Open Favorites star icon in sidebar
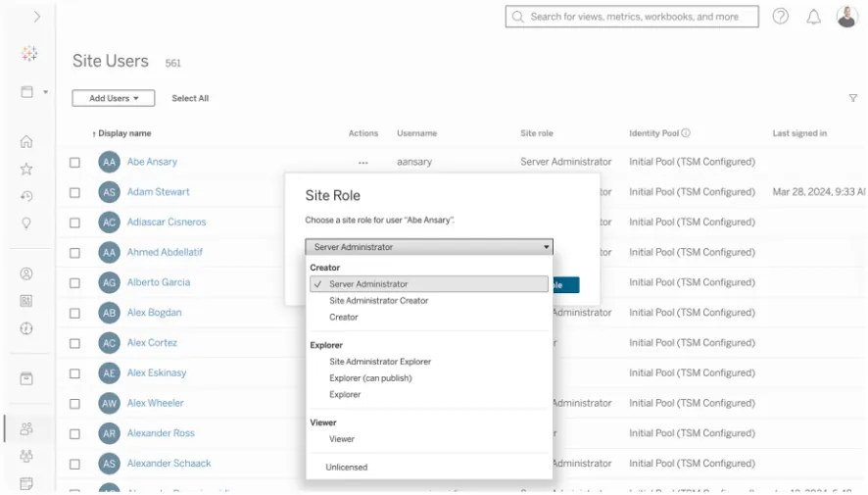Viewport: 868px width, 495px height. coord(27,169)
